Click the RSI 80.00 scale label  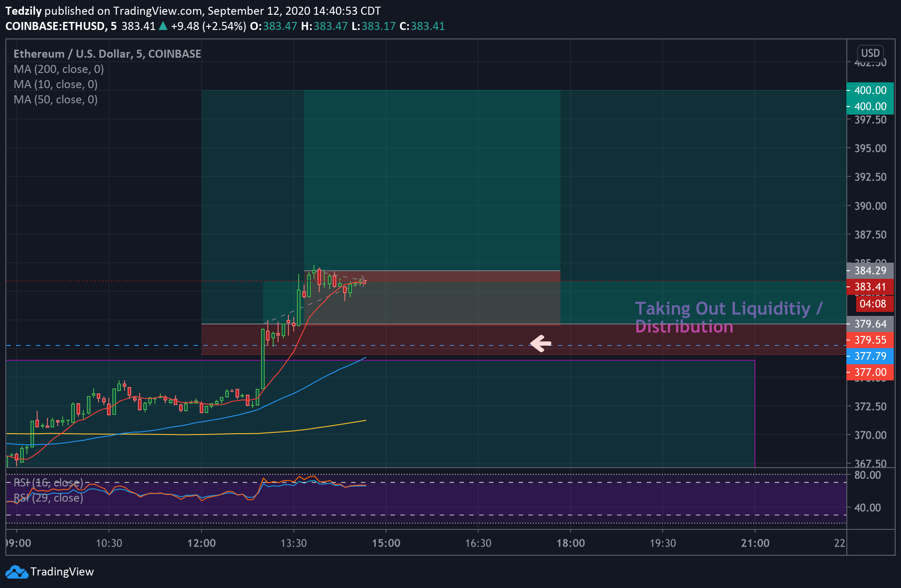pos(867,475)
